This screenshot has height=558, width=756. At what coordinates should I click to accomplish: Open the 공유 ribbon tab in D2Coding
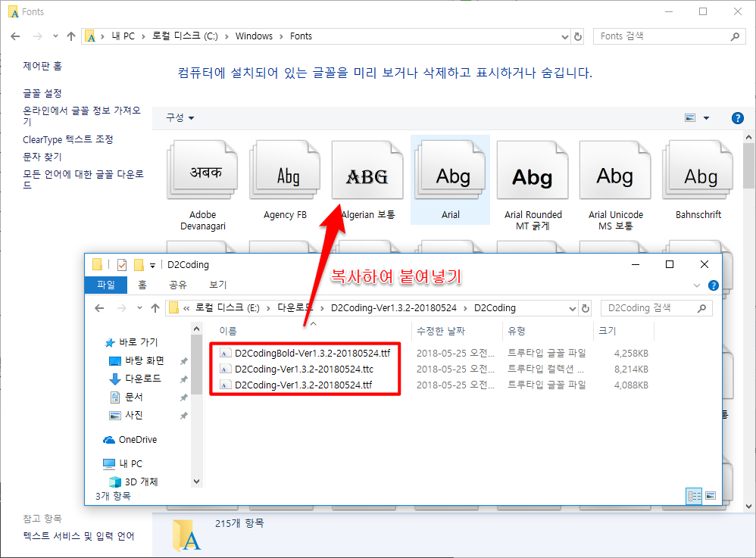point(178,285)
